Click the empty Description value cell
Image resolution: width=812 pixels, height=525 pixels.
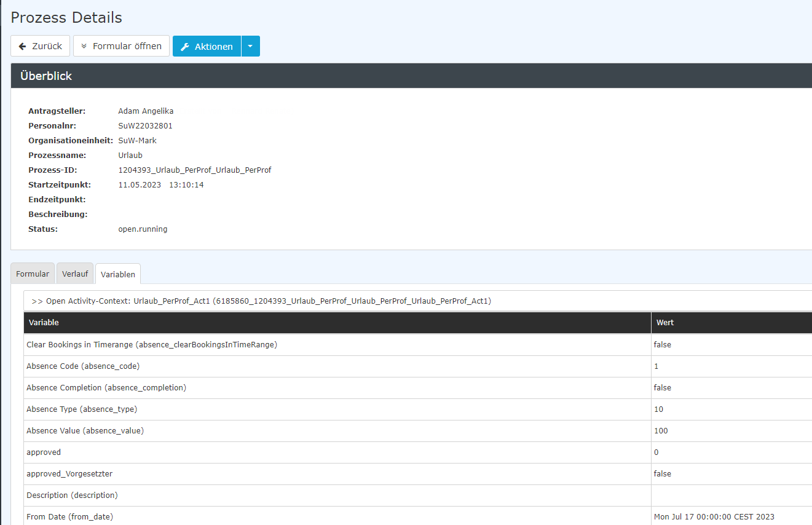(x=730, y=495)
